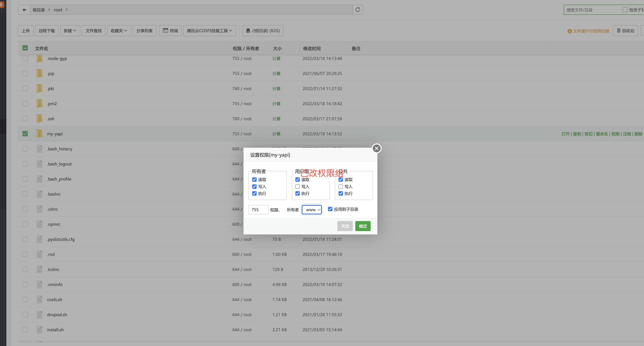Click 压缩 action for my-yapi

click(x=627, y=134)
